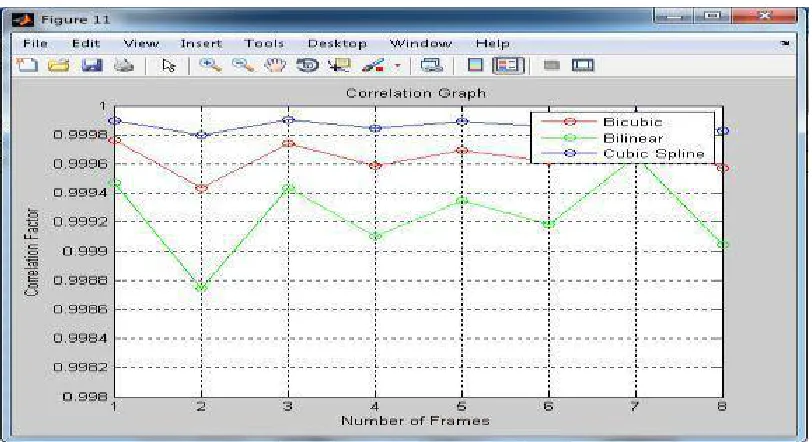Click the 0.9982 y-axis tick label
Image resolution: width=812 pixels, height=442 pixels.
tap(81, 367)
